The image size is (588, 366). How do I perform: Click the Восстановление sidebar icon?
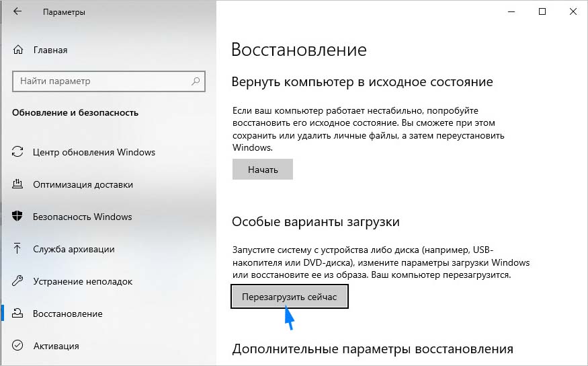[18, 314]
